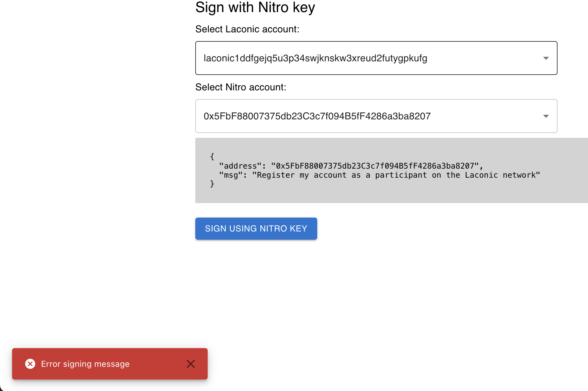The image size is (588, 391).
Task: Click the closing curly brace of the JSON
Action: (212, 184)
